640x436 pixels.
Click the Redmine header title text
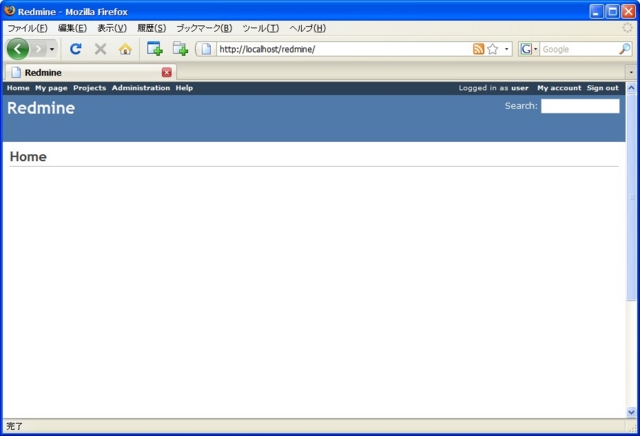[x=41, y=108]
